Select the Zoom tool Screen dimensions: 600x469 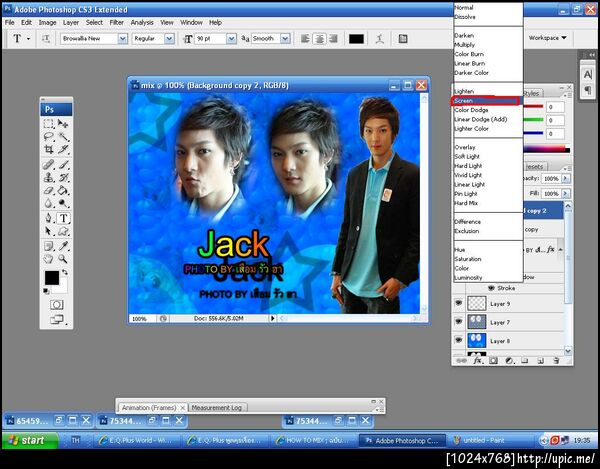coord(63,259)
